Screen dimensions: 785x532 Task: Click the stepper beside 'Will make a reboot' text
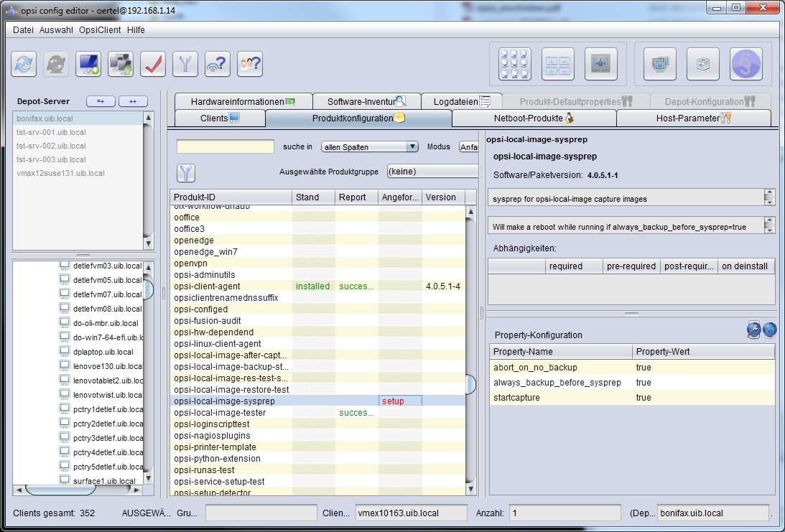(x=769, y=225)
